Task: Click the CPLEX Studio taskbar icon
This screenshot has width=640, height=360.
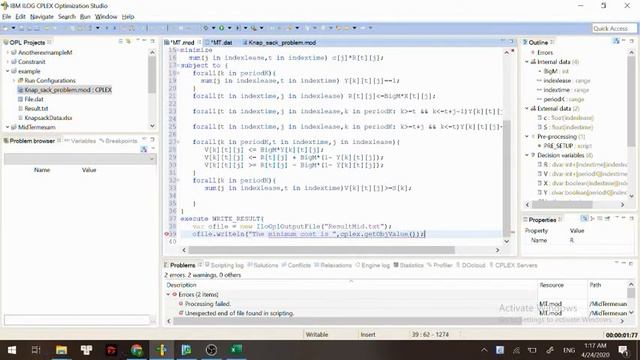Action: pyautogui.click(x=162, y=350)
